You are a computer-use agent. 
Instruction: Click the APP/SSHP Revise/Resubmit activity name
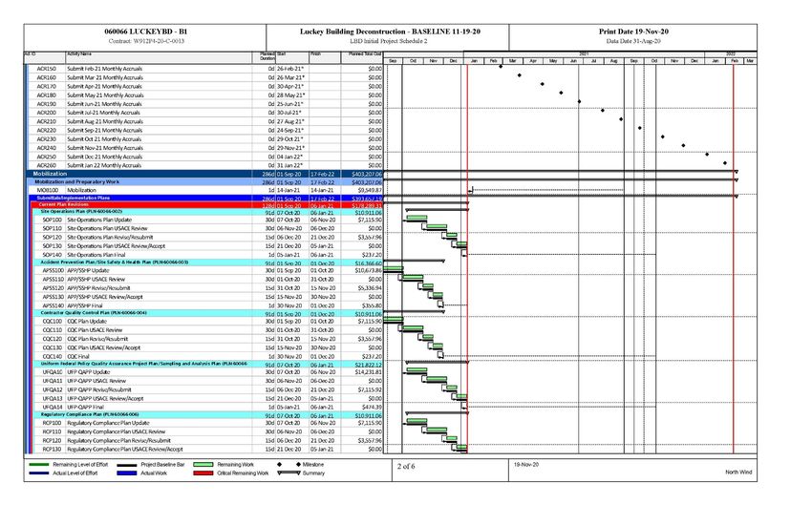[x=98, y=288]
